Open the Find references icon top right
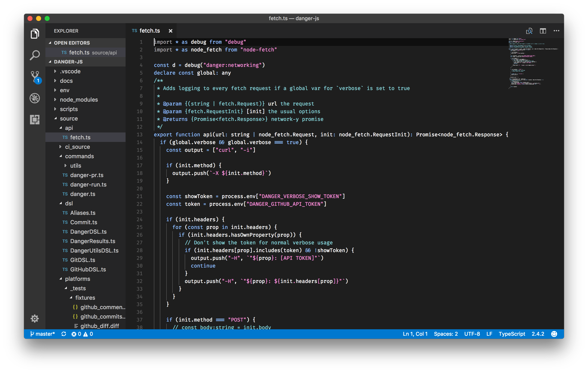The image size is (588, 373). [529, 30]
